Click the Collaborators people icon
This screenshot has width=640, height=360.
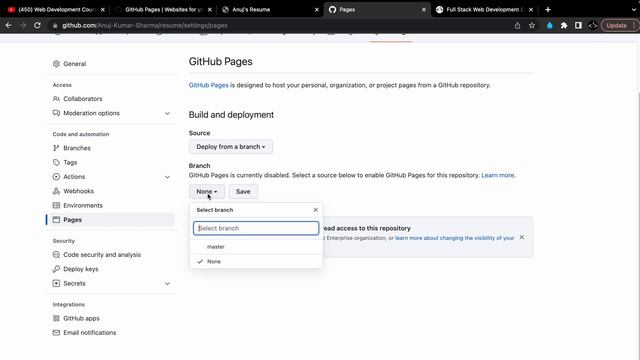[56, 99]
